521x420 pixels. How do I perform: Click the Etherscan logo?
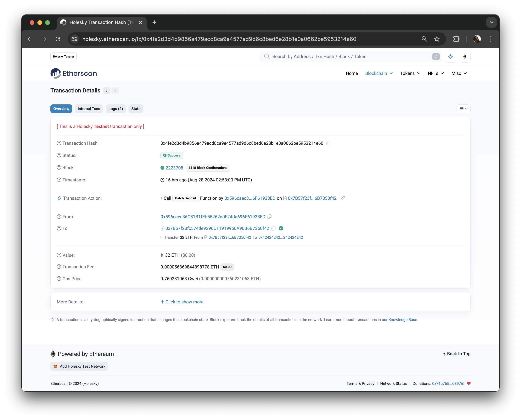pyautogui.click(x=74, y=73)
